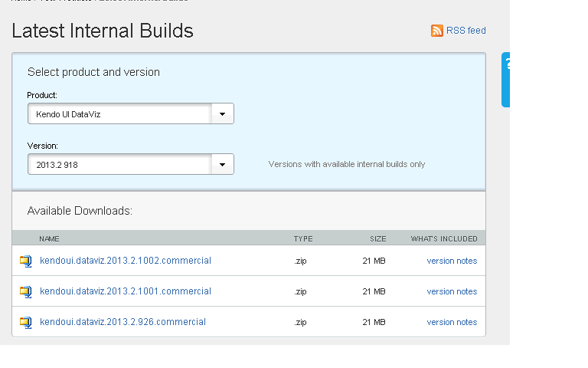
Task: Download kendoui.dataviz.2013.2.926.commercial
Action: pyautogui.click(x=122, y=322)
